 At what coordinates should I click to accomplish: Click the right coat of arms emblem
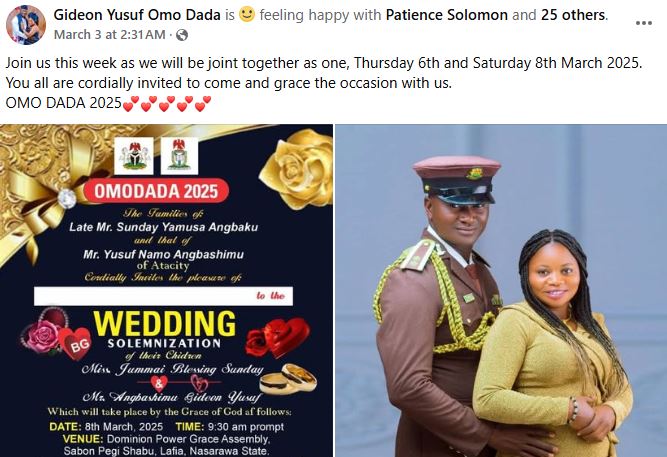click(x=180, y=156)
